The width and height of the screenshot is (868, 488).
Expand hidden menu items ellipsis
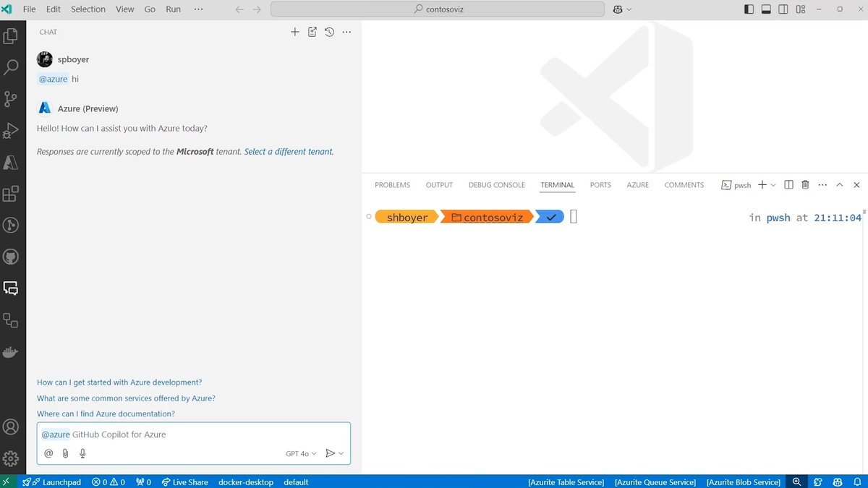199,9
